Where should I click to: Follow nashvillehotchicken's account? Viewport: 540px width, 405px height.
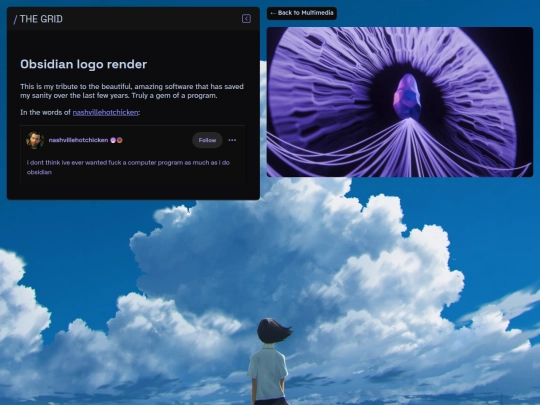click(207, 140)
